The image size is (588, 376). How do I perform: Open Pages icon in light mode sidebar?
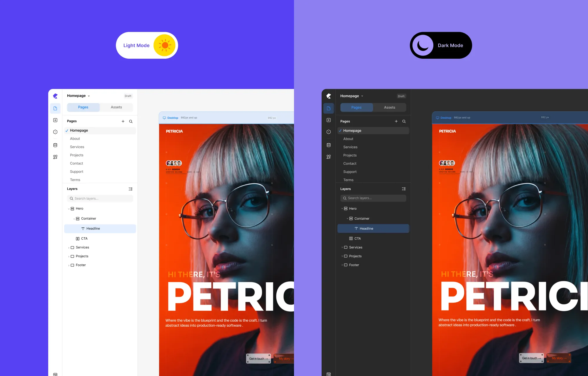point(55,108)
